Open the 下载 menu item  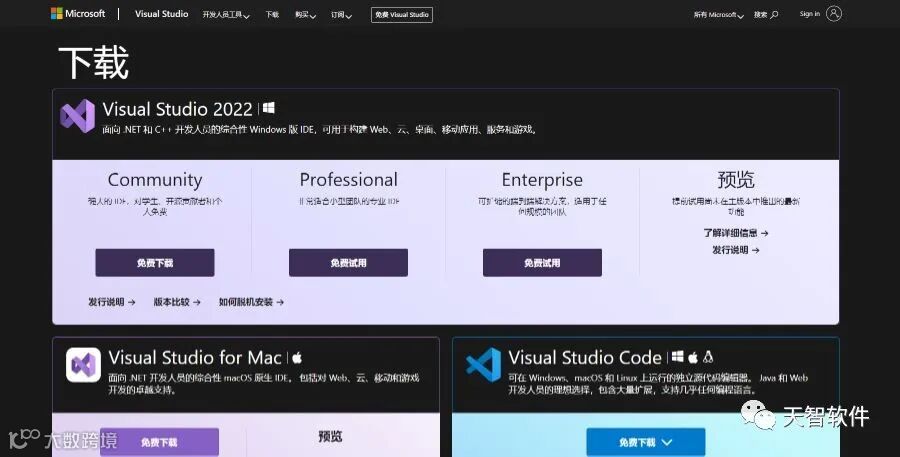click(272, 15)
